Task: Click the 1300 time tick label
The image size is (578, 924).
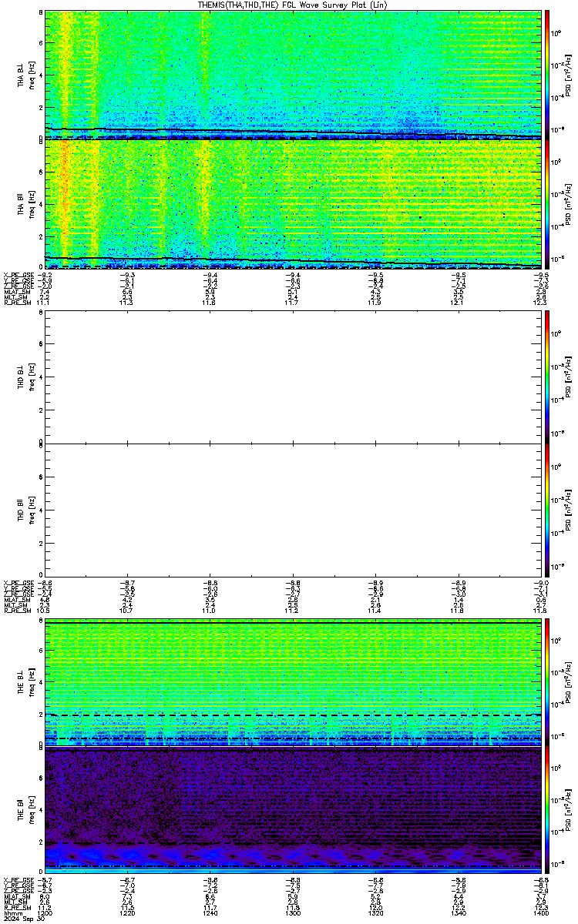Action: point(293,912)
